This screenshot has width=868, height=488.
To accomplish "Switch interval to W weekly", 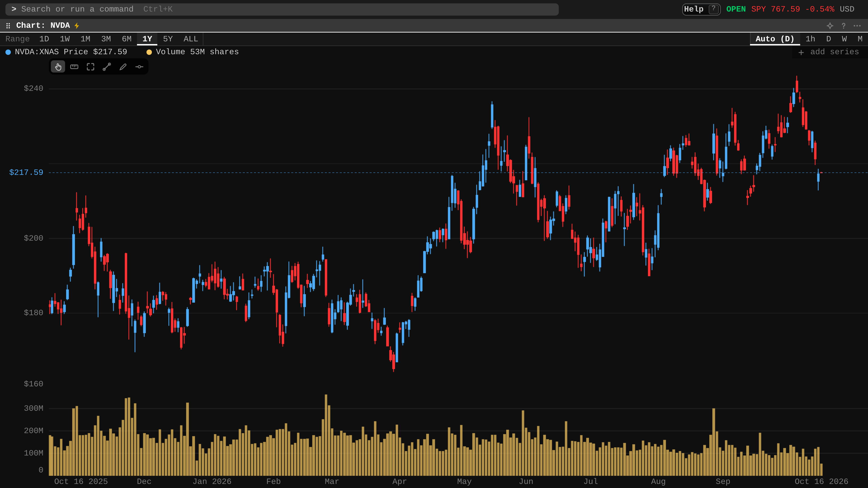I will click(x=844, y=39).
